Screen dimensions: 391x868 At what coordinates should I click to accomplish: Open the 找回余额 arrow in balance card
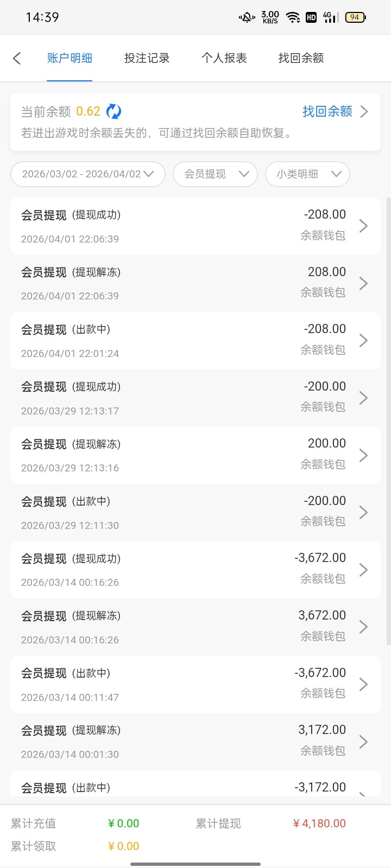coord(364,111)
